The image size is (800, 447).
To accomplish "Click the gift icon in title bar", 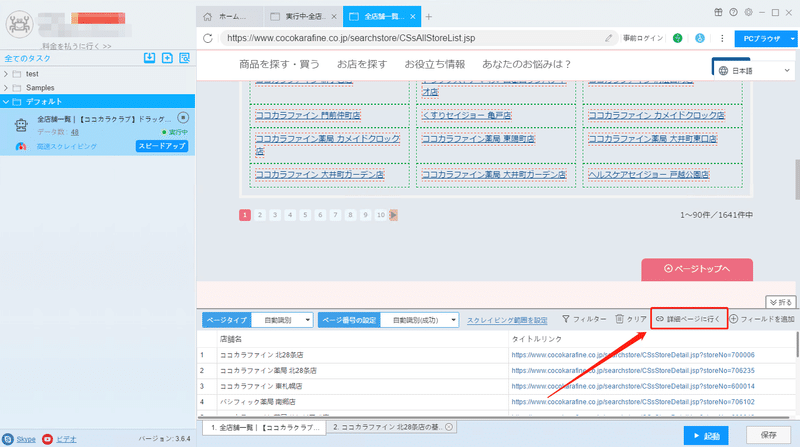I will [718, 12].
